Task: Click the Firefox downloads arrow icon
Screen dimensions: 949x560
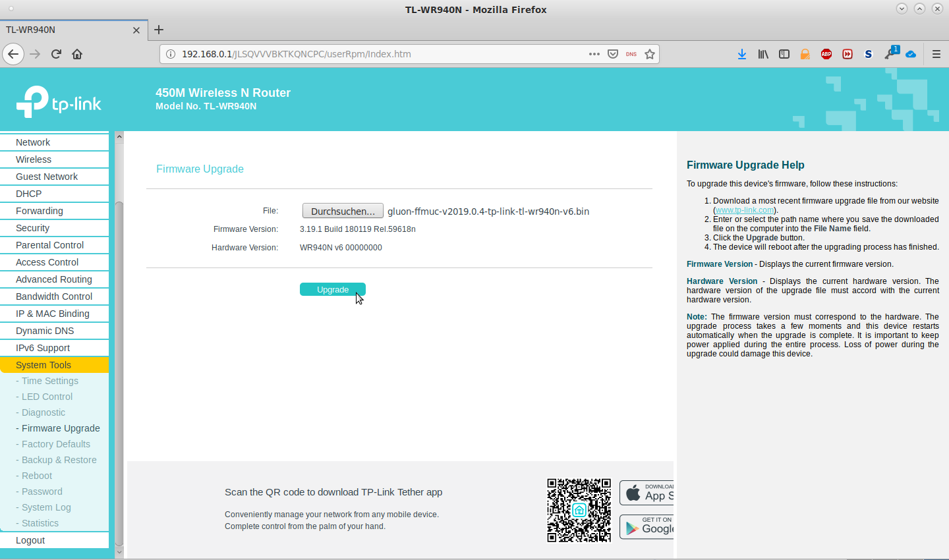Action: tap(742, 54)
